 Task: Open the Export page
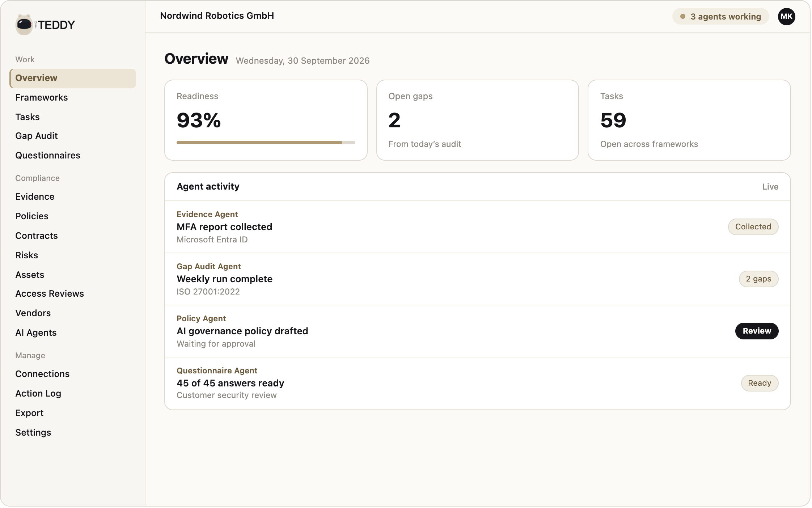point(29,413)
